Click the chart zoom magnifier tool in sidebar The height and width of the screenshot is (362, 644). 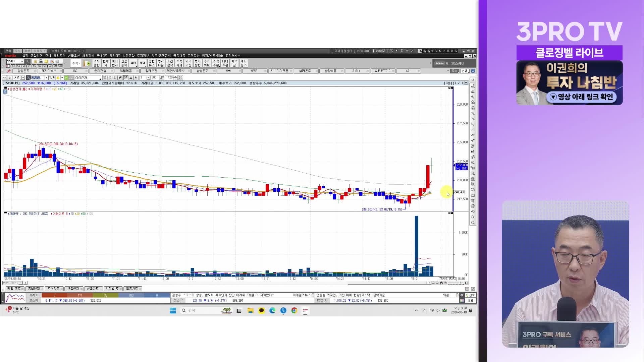(x=473, y=223)
